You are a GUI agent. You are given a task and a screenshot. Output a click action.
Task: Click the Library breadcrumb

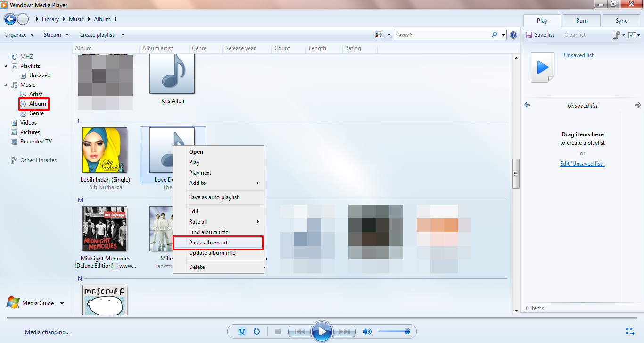pos(50,19)
